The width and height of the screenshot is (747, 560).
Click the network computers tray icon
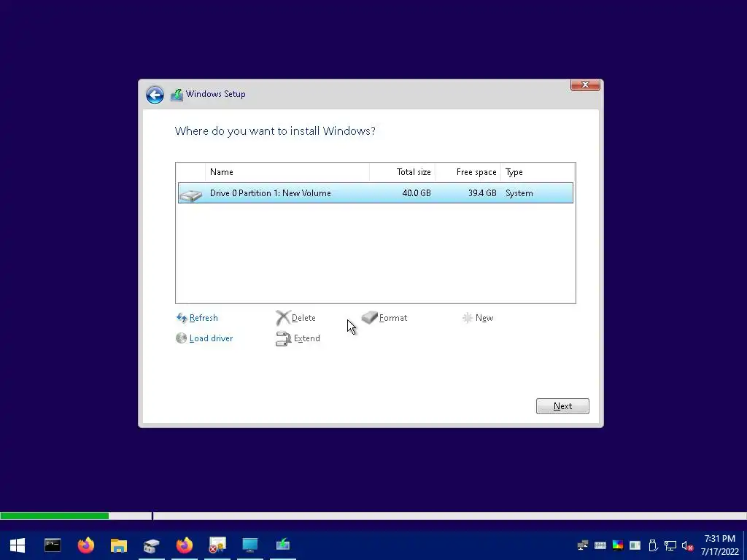coord(582,545)
